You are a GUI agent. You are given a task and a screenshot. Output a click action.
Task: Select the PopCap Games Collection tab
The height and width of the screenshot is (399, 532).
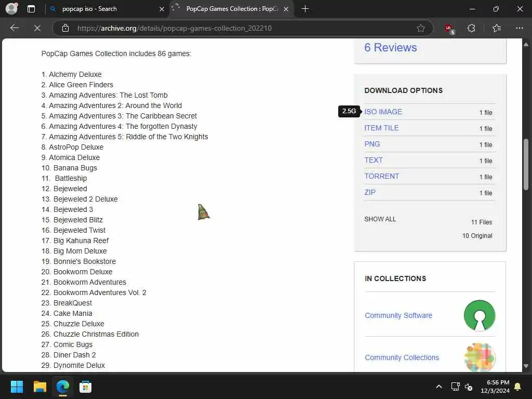coord(231,9)
